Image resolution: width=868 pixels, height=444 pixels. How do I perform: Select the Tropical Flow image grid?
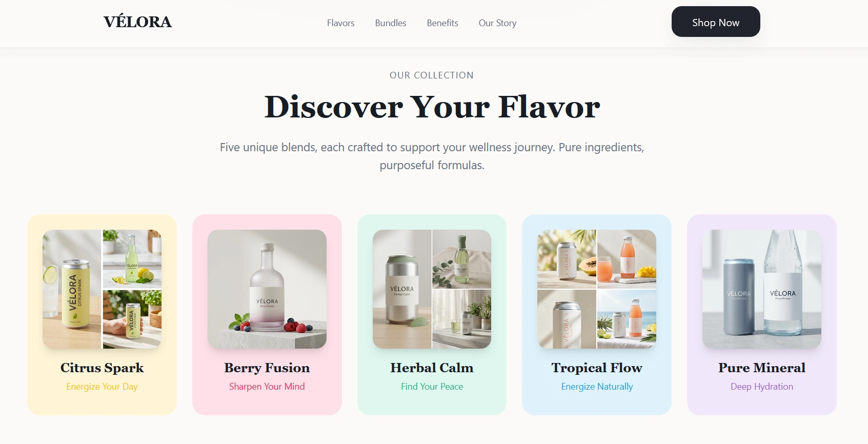click(597, 289)
